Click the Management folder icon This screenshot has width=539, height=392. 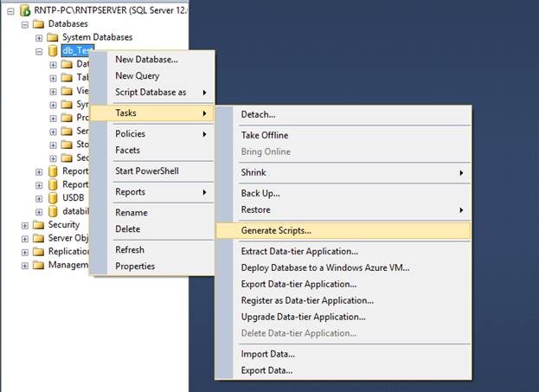38,265
